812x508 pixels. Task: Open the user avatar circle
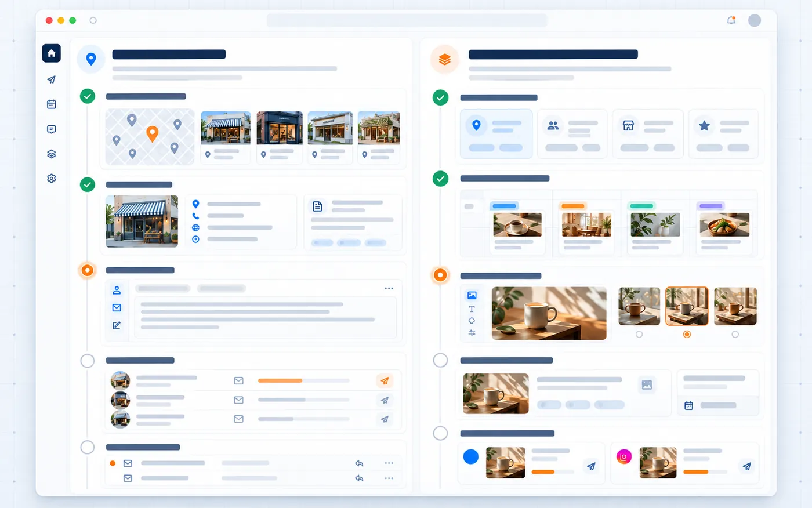coord(755,20)
